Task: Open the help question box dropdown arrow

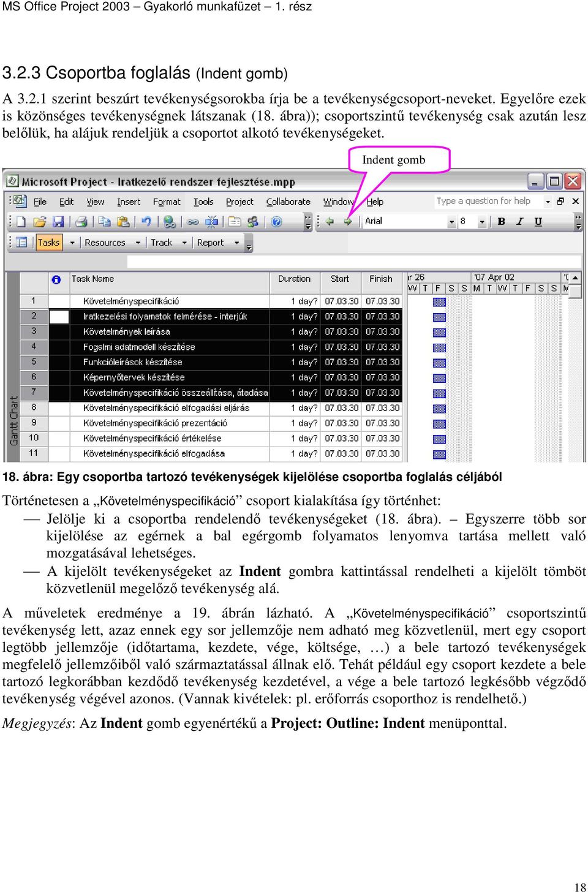Action: (548, 201)
